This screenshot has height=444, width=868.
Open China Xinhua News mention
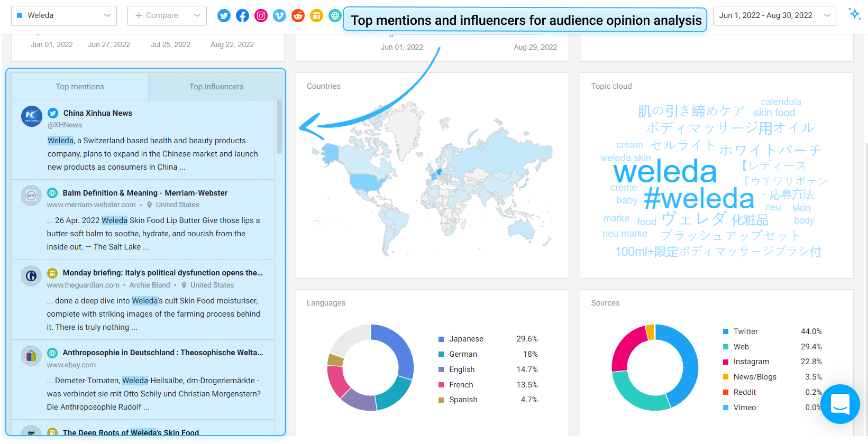[x=98, y=113]
